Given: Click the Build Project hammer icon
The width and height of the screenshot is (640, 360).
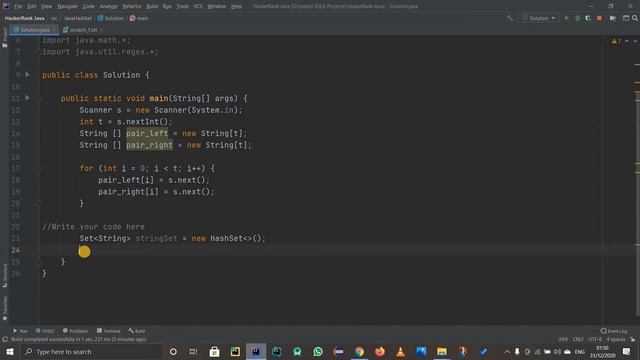Looking at the screenshot, I should coord(509,18).
